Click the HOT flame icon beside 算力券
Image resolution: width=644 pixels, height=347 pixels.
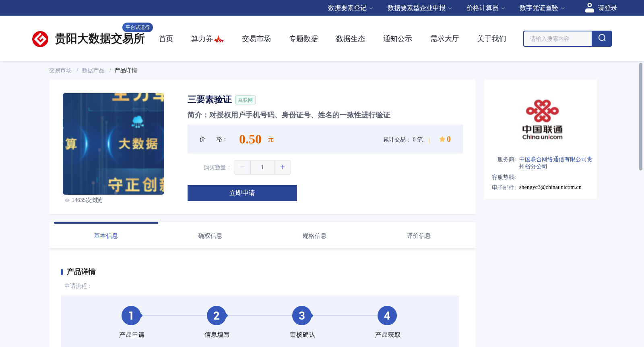coord(219,39)
